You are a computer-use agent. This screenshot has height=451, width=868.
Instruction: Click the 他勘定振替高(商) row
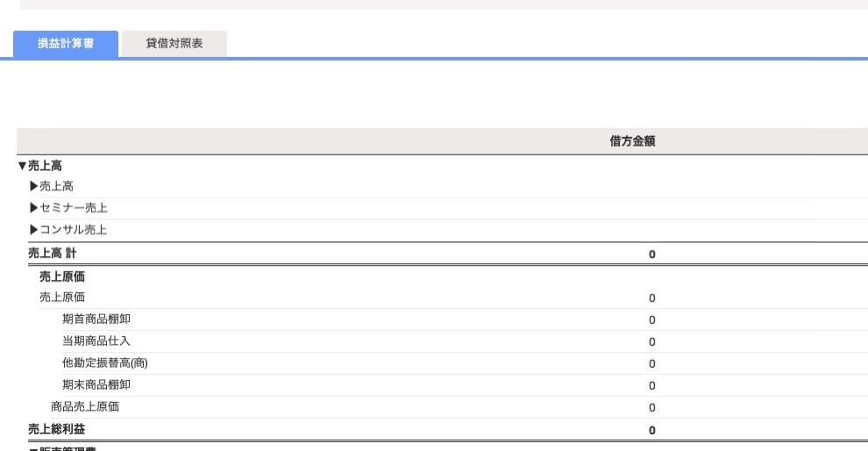click(x=465, y=363)
